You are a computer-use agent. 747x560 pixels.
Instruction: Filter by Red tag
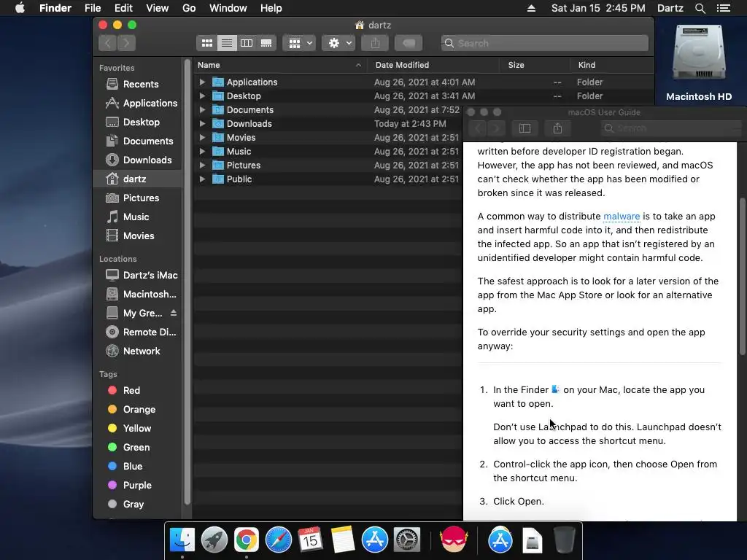[138, 391]
